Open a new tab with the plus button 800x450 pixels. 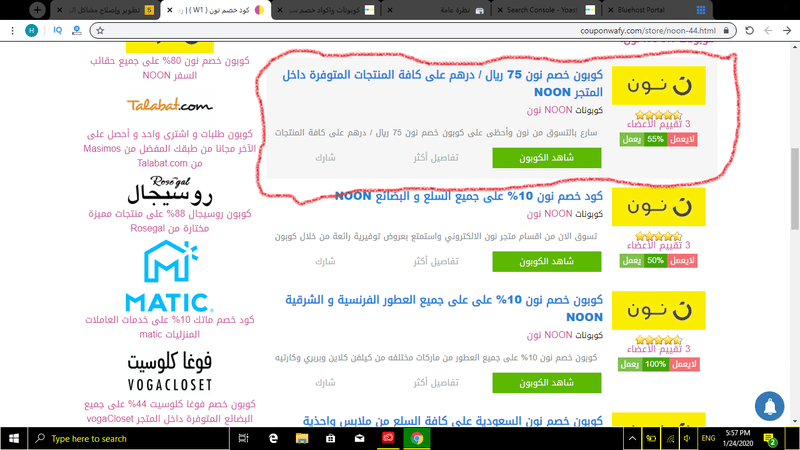37,10
